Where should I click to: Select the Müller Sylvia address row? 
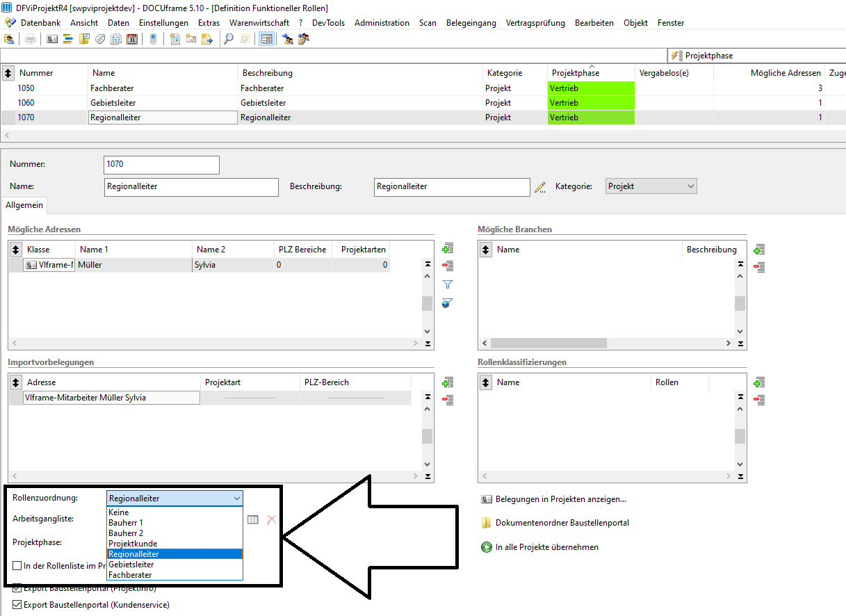point(199,265)
